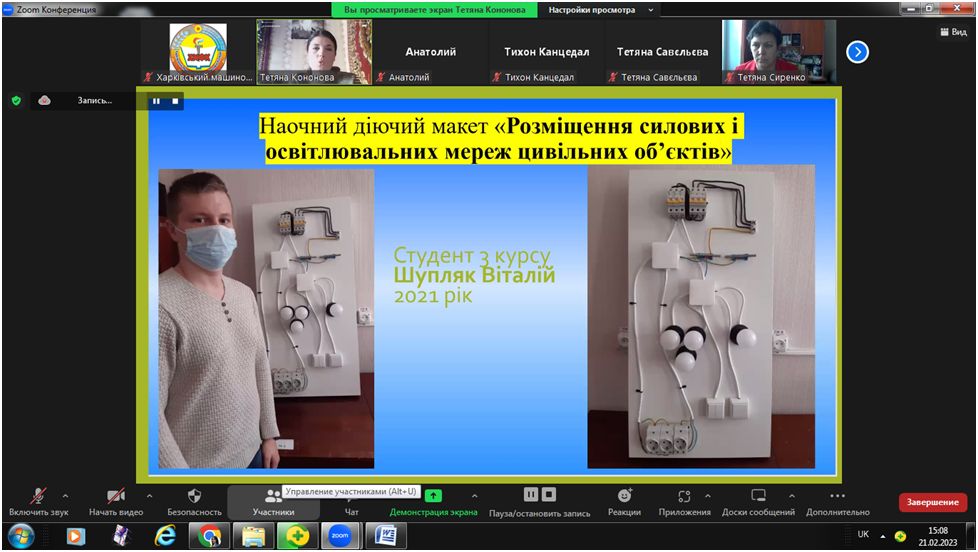This screenshot has height=552, width=978.
Task: Click the green Демонстрация экрана share button
Action: [433, 501]
